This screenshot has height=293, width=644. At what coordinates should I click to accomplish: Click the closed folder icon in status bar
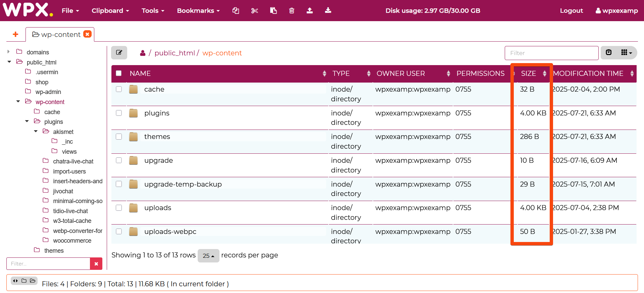pos(24,281)
